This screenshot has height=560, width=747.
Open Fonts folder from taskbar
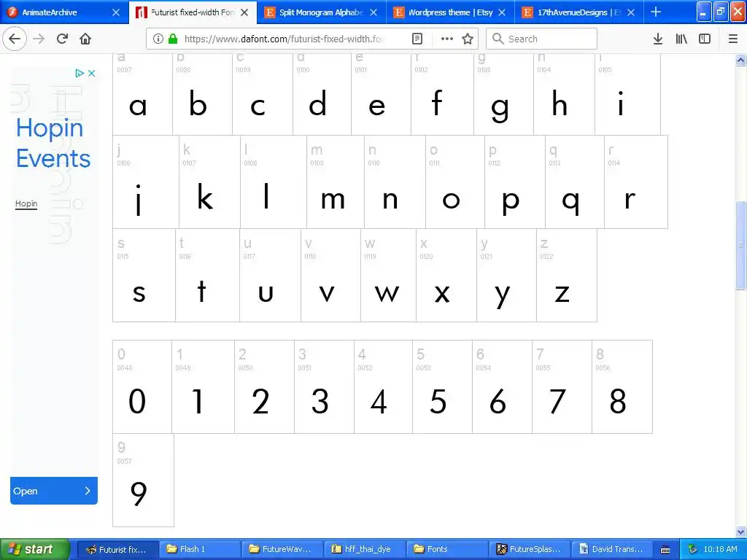446,549
